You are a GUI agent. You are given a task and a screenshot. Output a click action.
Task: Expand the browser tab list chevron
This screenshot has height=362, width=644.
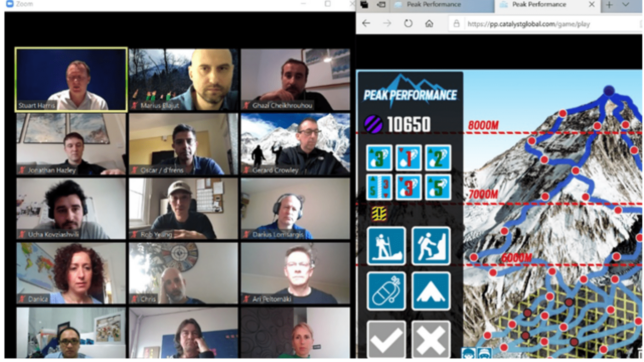[x=626, y=5]
